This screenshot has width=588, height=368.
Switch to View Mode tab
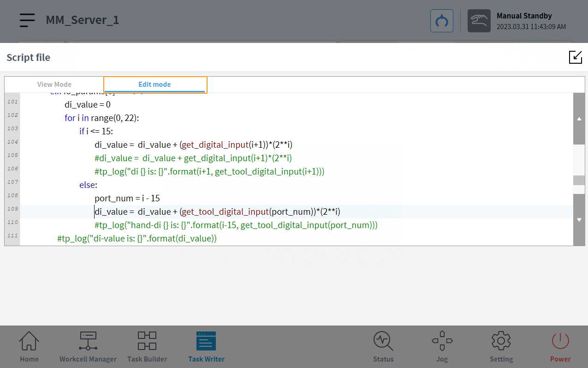[x=54, y=84]
